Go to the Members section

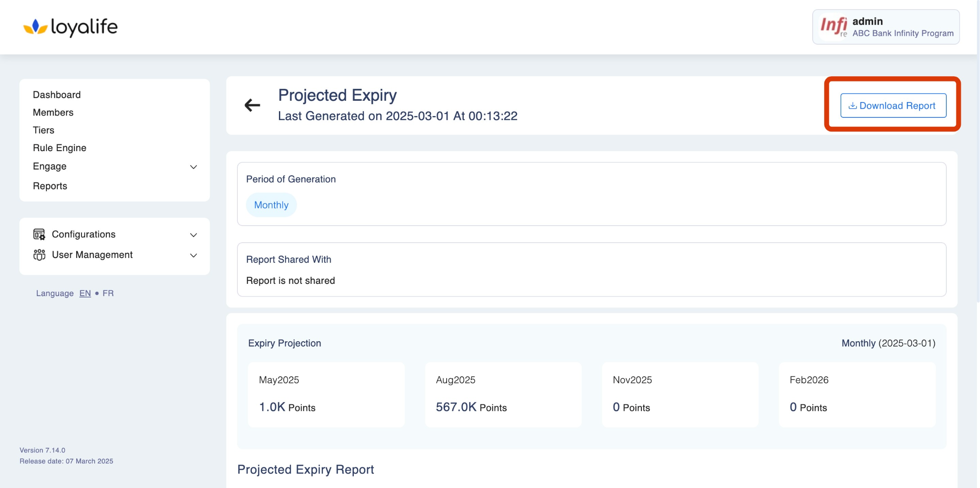(53, 112)
